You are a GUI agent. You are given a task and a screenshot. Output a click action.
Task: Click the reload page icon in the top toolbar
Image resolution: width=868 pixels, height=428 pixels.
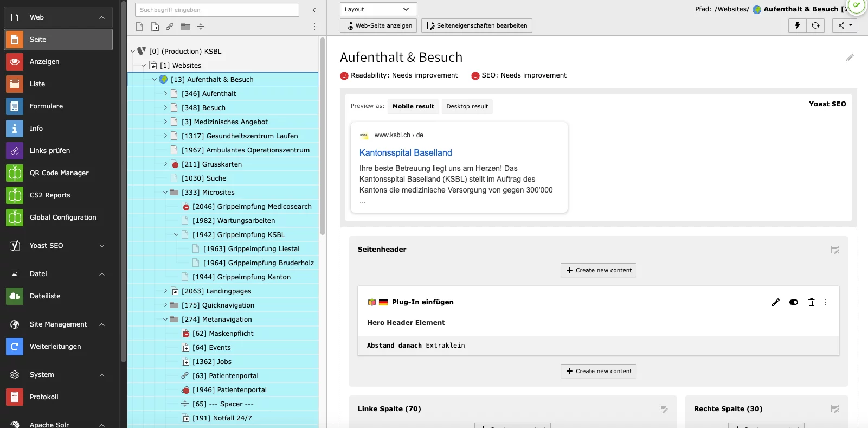pos(815,25)
